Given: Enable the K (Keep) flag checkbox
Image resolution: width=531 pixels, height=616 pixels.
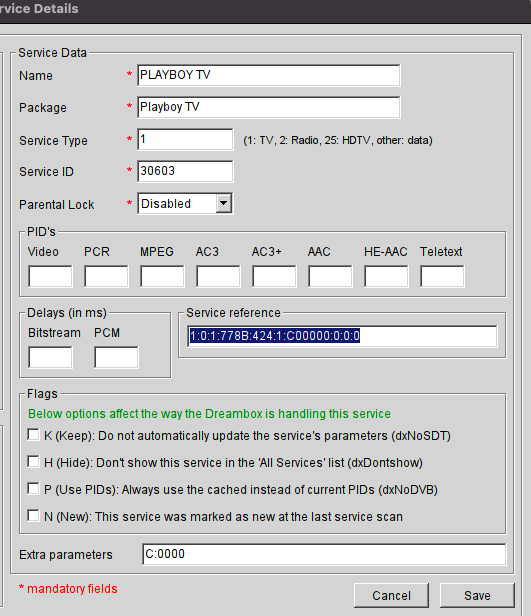Looking at the screenshot, I should 33,435.
